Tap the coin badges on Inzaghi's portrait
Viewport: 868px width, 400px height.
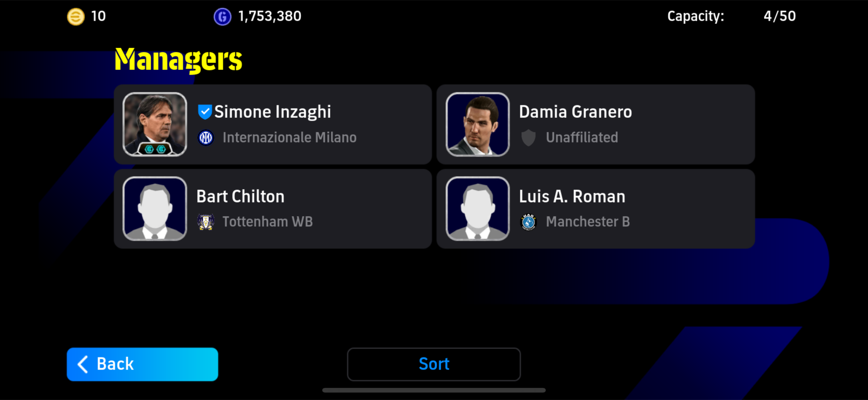pyautogui.click(x=155, y=149)
